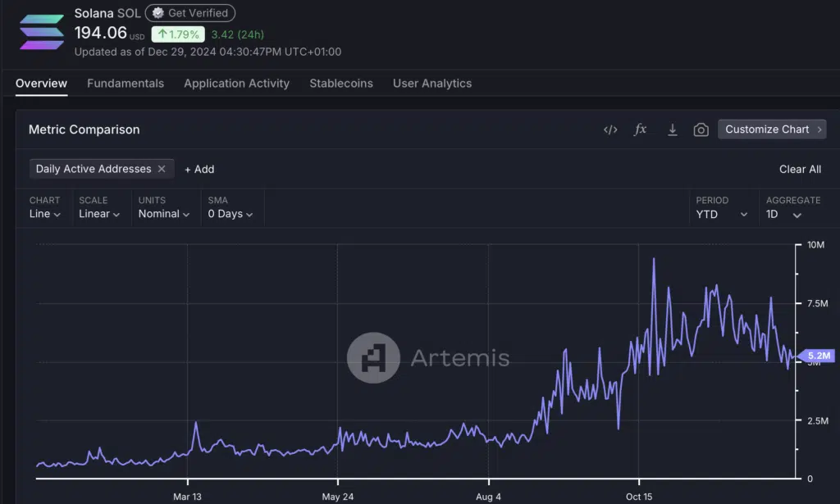Expand the Scale Linear dropdown
The width and height of the screenshot is (840, 504).
[99, 214]
